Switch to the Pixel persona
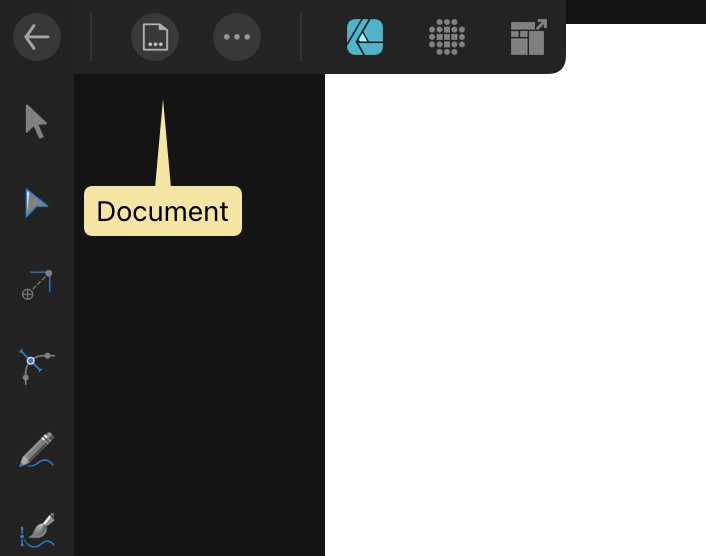This screenshot has height=556, width=706. click(x=447, y=37)
